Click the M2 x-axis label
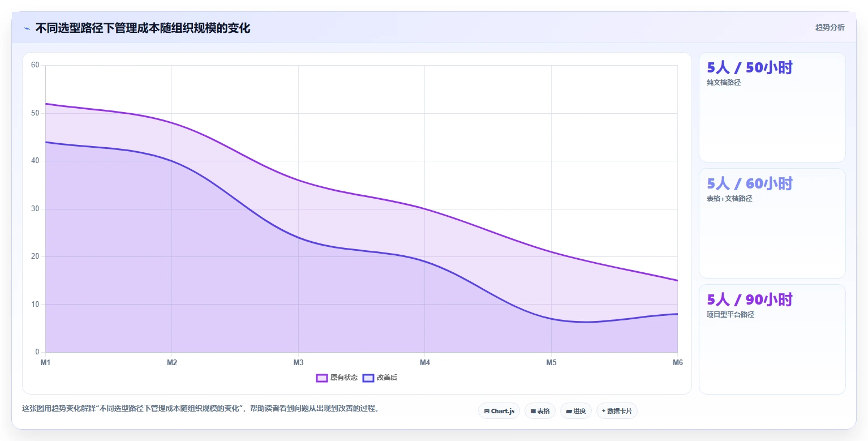 (172, 363)
